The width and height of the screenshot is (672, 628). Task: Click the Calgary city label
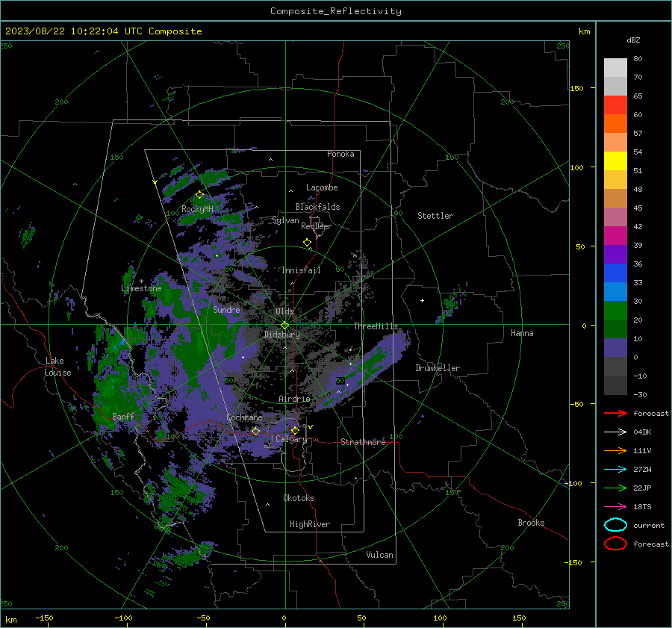[291, 439]
